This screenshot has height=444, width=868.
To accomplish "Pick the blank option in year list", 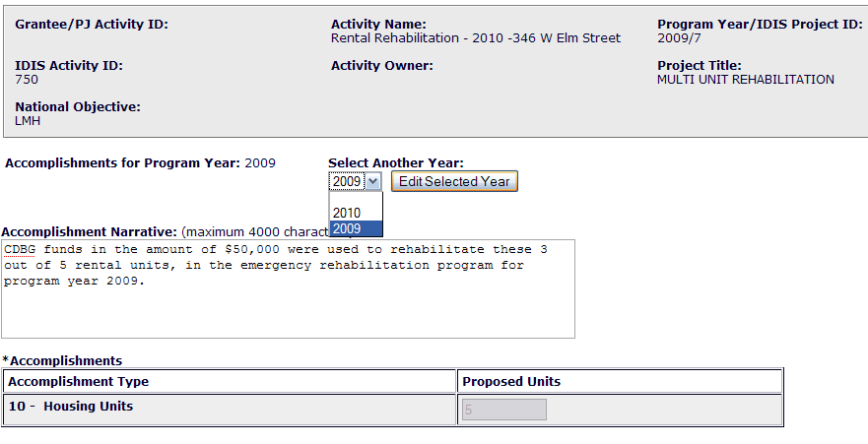I will pos(355,198).
